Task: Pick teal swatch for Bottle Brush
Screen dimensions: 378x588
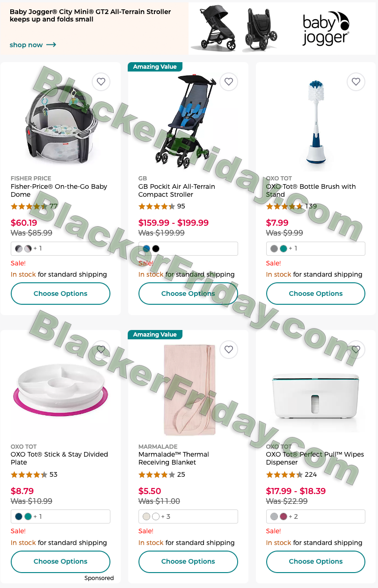Action: click(x=283, y=249)
